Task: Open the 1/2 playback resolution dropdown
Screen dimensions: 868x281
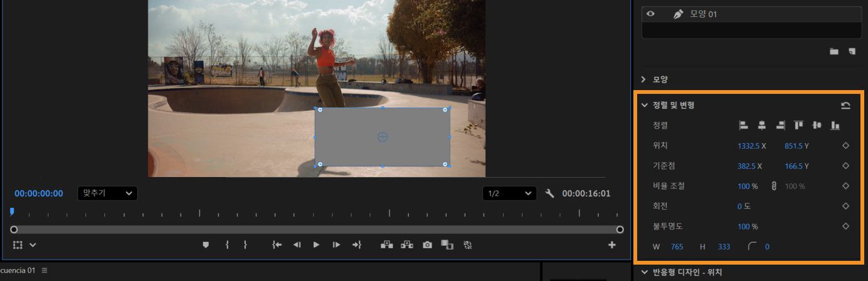Action: [x=510, y=193]
